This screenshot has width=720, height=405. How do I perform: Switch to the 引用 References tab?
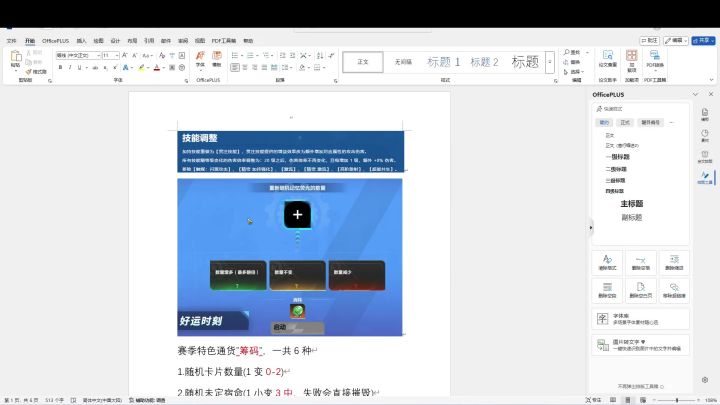click(149, 41)
